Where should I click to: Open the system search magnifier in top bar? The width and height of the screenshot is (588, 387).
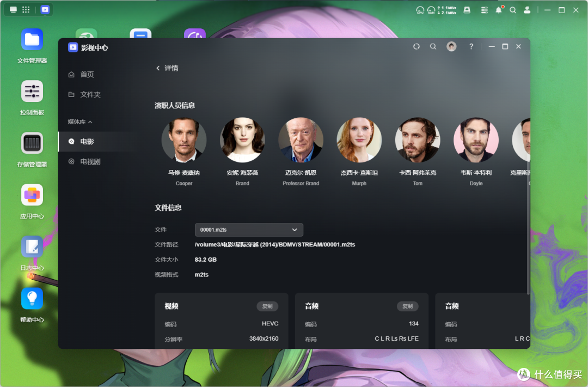click(x=513, y=10)
